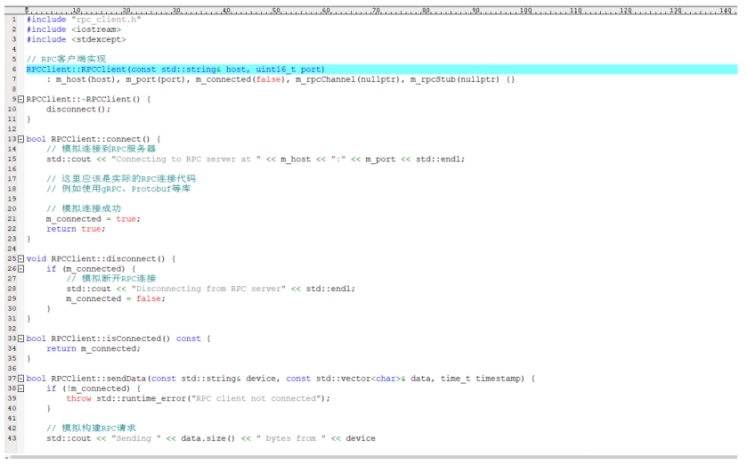Click line number 43 in the gutter

(9, 438)
